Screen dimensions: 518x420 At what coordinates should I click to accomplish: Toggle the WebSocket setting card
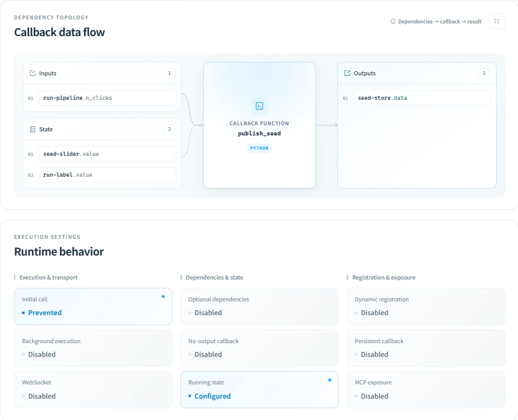point(93,389)
